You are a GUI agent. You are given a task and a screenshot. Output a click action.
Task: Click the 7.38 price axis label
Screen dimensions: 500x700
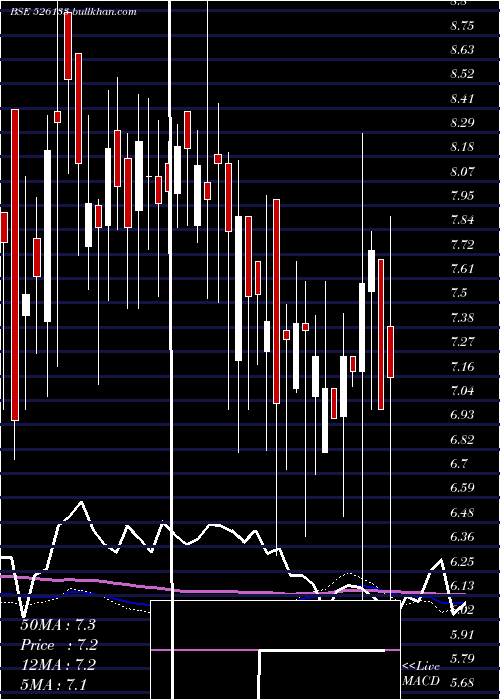click(462, 318)
